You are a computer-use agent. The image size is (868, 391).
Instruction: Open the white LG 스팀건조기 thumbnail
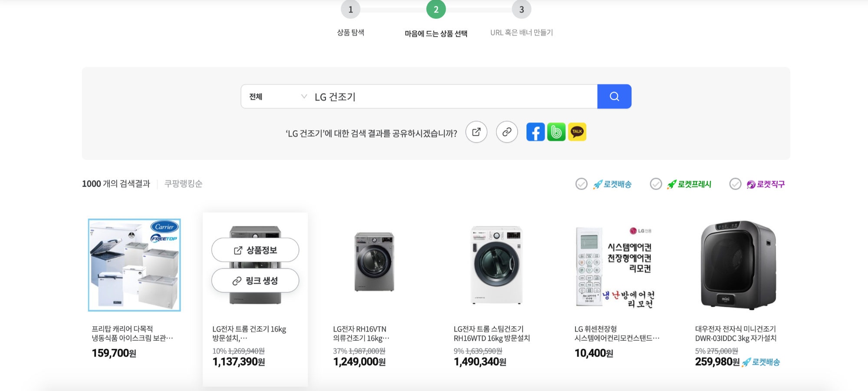coord(496,265)
